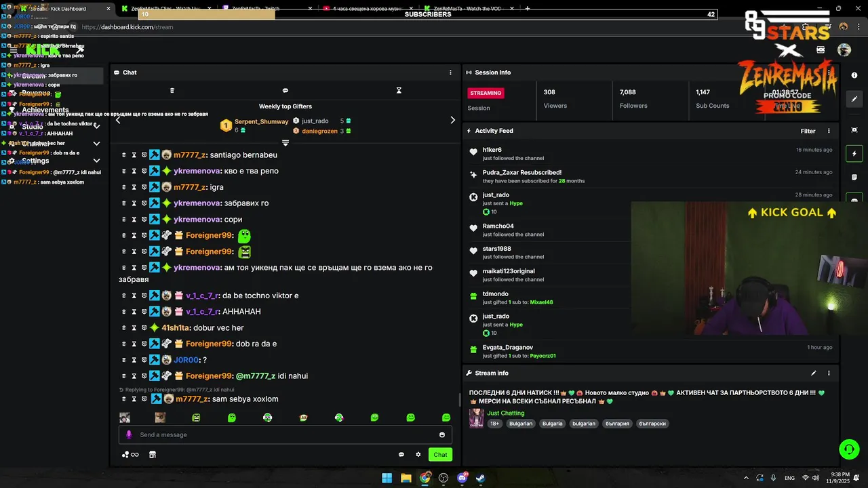Click the Followers count 7,088

click(628, 92)
